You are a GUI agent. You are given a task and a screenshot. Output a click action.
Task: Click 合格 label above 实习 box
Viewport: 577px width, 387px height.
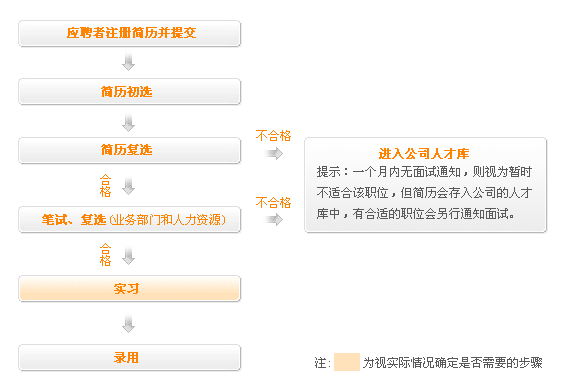(x=105, y=255)
